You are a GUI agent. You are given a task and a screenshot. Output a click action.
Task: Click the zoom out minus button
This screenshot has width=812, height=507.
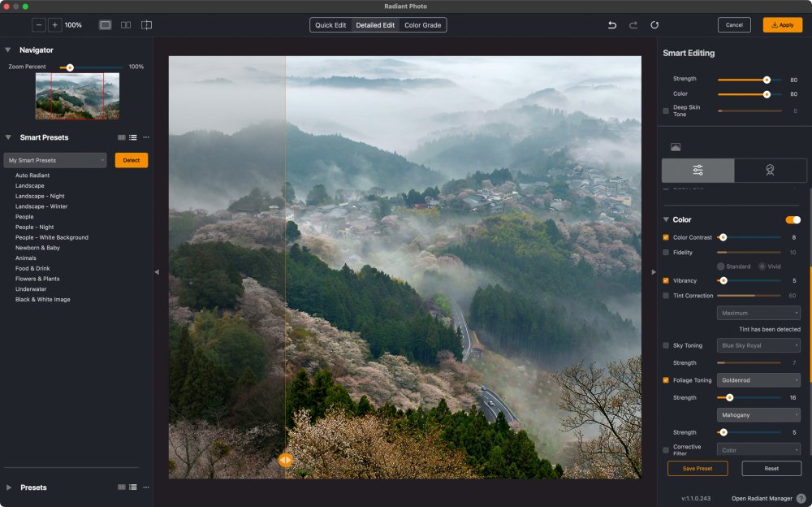tap(39, 25)
